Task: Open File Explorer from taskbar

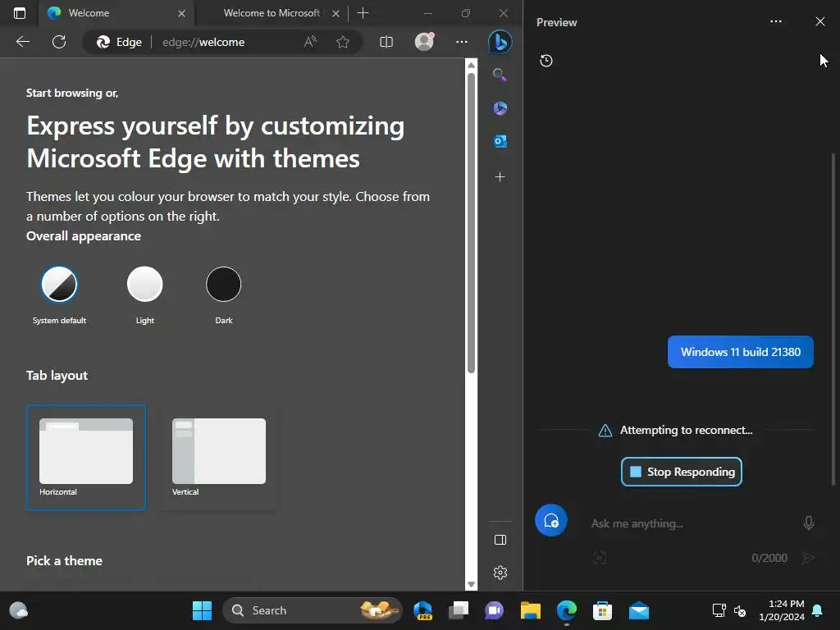Action: coord(531,610)
